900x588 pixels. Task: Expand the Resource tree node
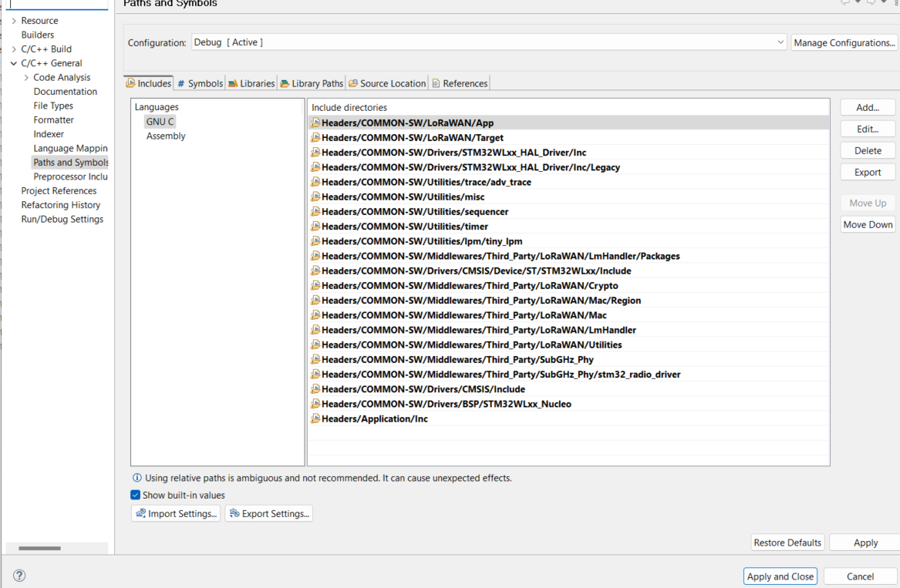(x=14, y=20)
